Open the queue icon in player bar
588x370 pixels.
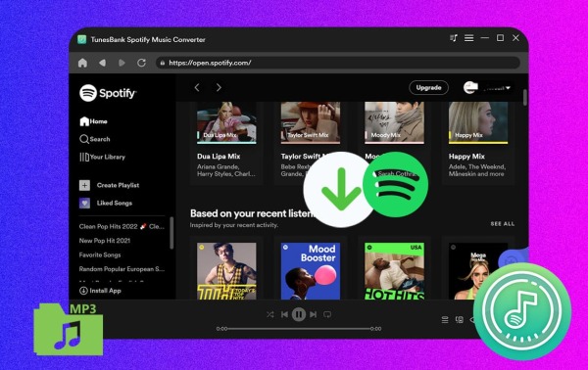click(445, 320)
